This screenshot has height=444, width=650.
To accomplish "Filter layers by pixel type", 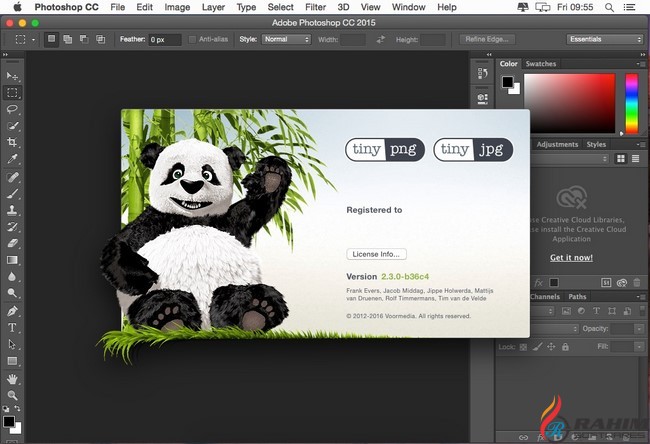I will pos(566,311).
